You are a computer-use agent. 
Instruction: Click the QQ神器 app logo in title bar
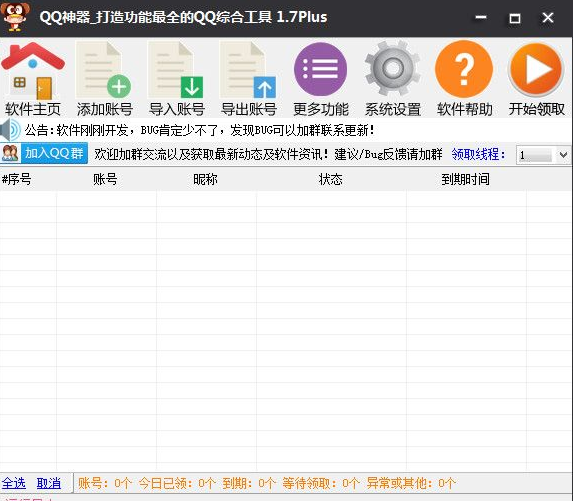[x=15, y=16]
